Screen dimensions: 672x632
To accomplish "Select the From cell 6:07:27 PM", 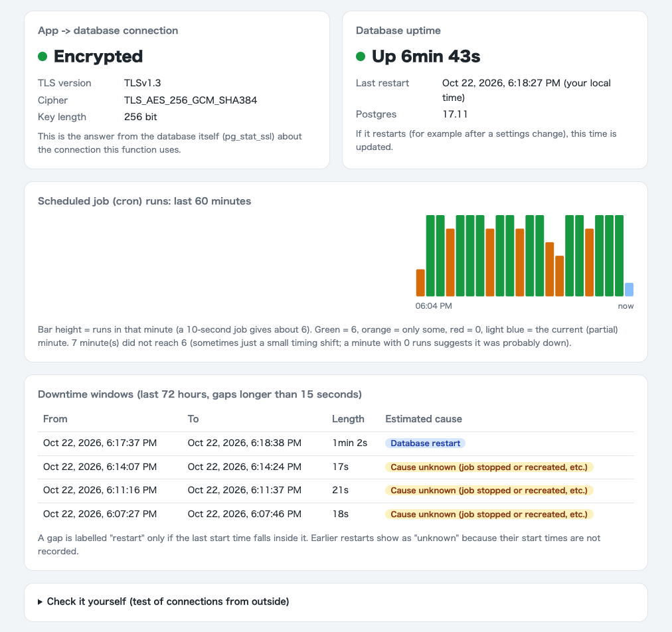I will [x=100, y=514].
